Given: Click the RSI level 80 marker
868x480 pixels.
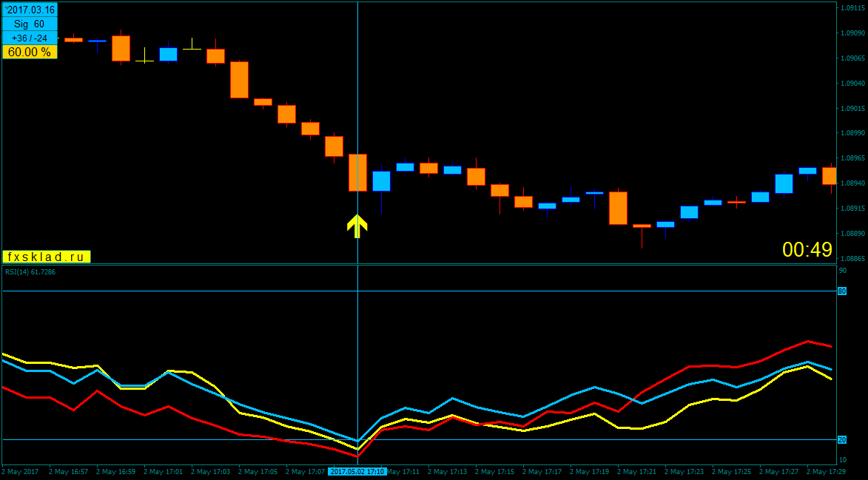Looking at the screenshot, I should click(x=841, y=291).
